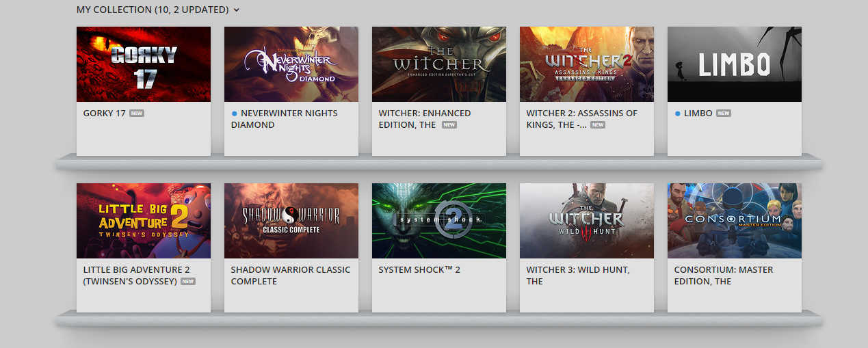Image resolution: width=868 pixels, height=348 pixels.
Task: Click the blue update dot on Neverwinter Nights
Action: (x=235, y=113)
